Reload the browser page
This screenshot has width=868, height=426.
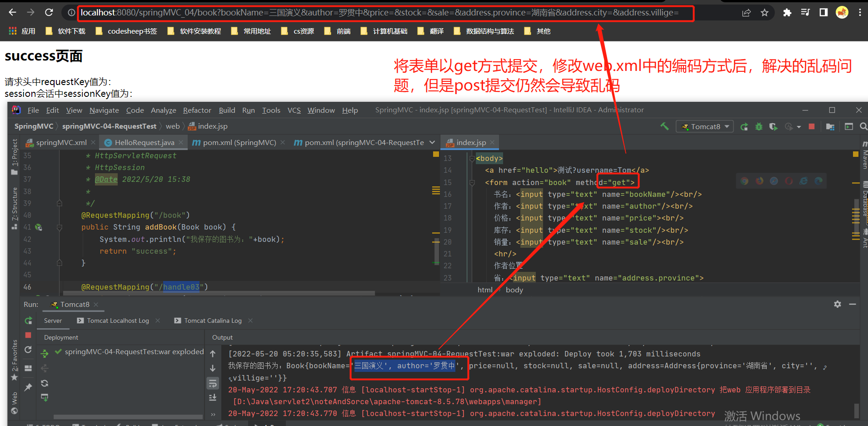[49, 12]
